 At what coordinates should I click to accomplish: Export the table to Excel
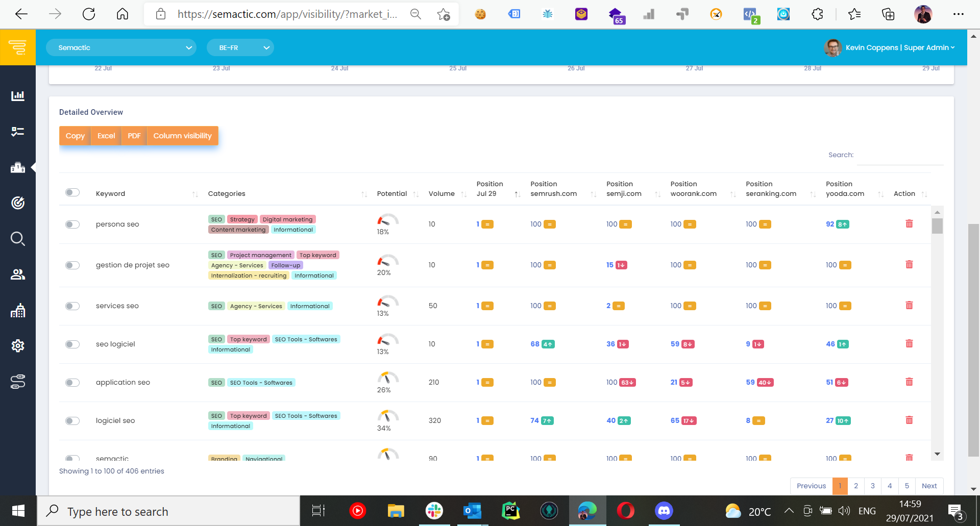click(106, 136)
